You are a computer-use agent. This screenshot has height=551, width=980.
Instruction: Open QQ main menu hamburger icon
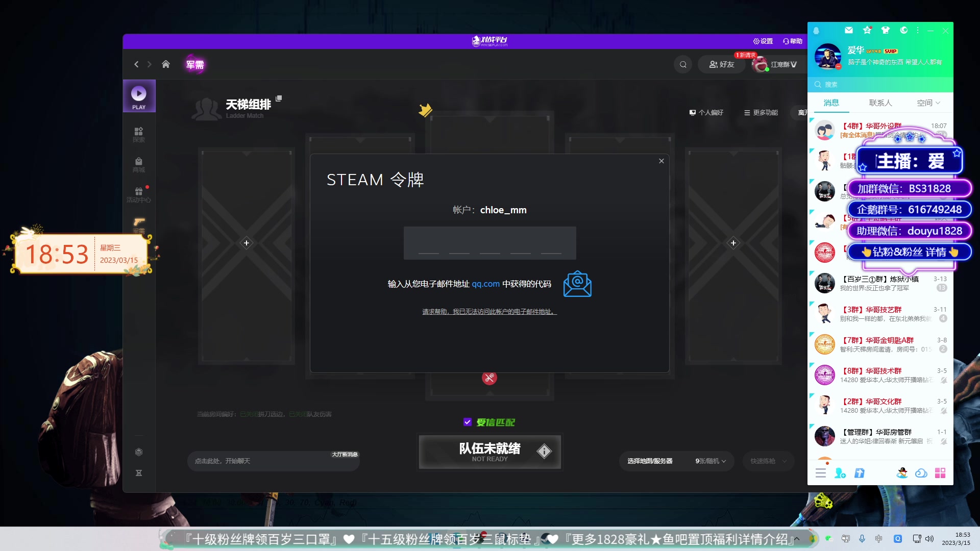[x=821, y=473]
